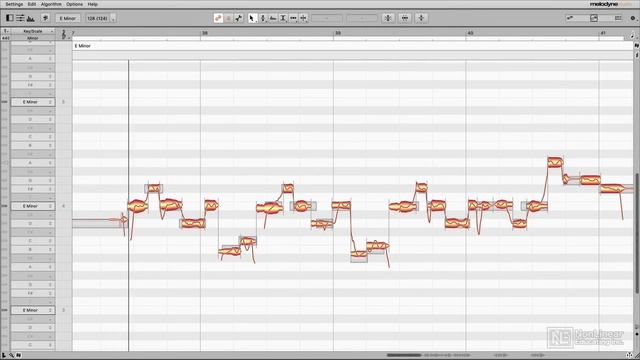Select the middle E Minor scale row
This screenshot has width=640, height=360.
pyautogui.click(x=33, y=206)
